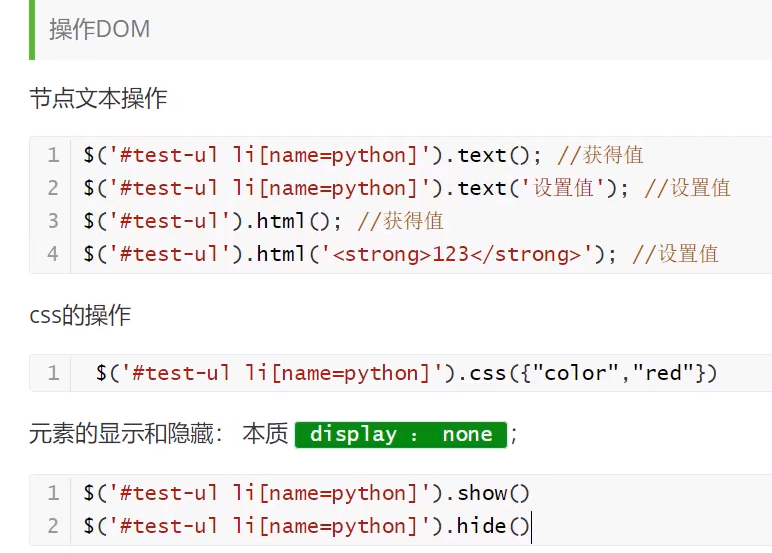The height and width of the screenshot is (553, 772).
Task: Click line number 2 of the show/hide block
Action: click(x=52, y=526)
